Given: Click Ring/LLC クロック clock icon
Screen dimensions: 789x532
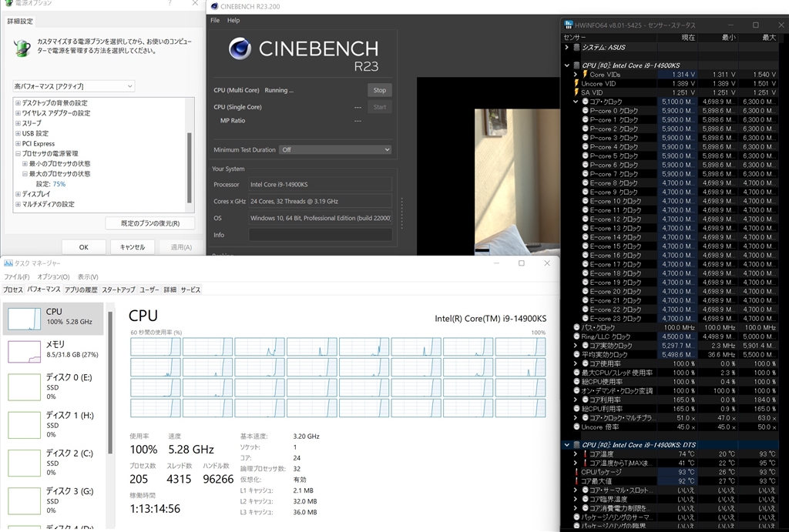Looking at the screenshot, I should pyautogui.click(x=576, y=336).
